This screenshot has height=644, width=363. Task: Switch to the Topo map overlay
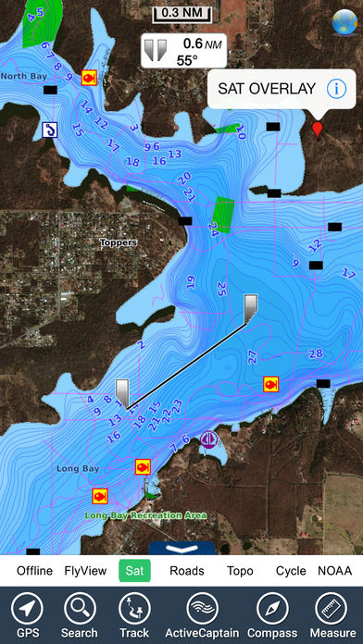click(240, 571)
